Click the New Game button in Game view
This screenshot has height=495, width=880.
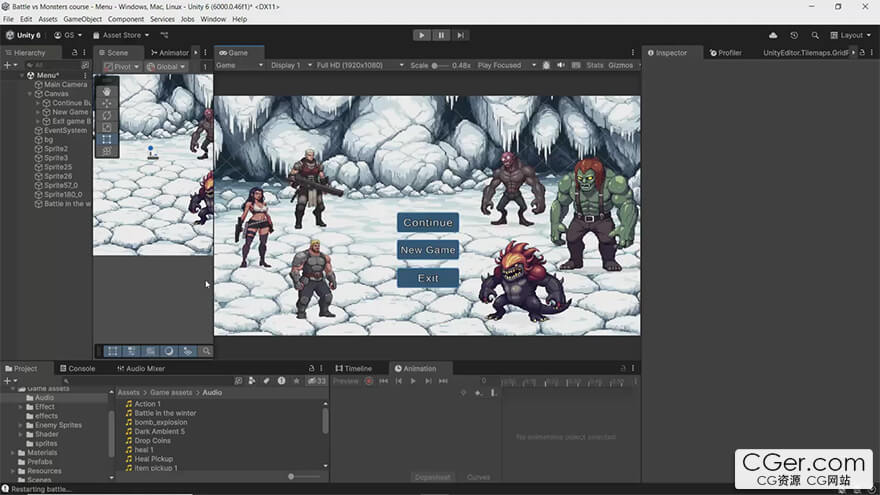[428, 250]
